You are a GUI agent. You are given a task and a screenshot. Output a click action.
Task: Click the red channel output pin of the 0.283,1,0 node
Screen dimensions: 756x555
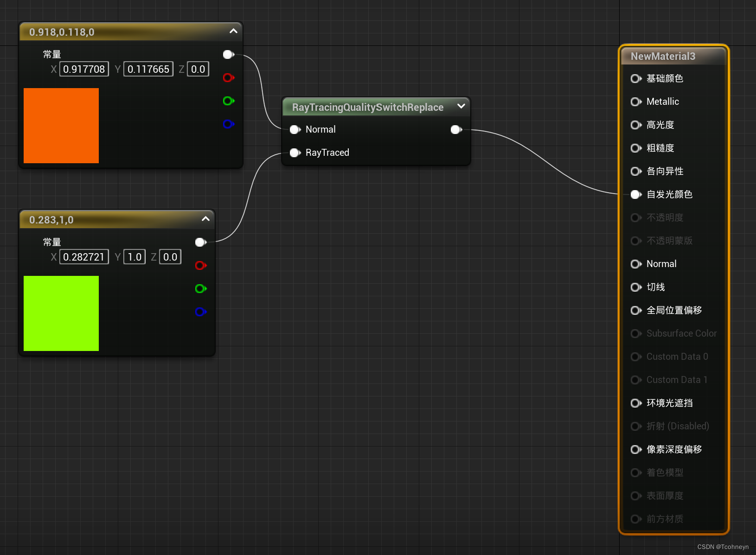point(201,266)
